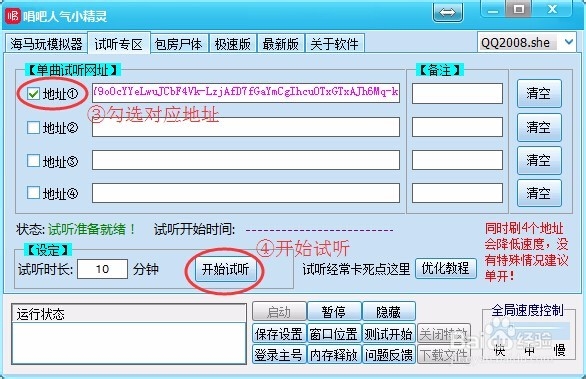Switch to the 试听专区 tab
586x379 pixels.
click(118, 44)
